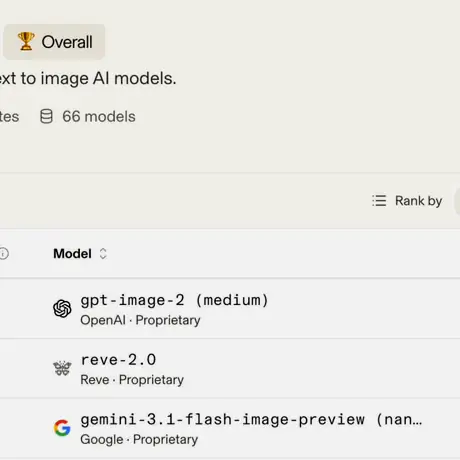Viewport: 460px width, 460px height.
Task: Open dropdown at right of Rank by
Action: tap(457, 201)
